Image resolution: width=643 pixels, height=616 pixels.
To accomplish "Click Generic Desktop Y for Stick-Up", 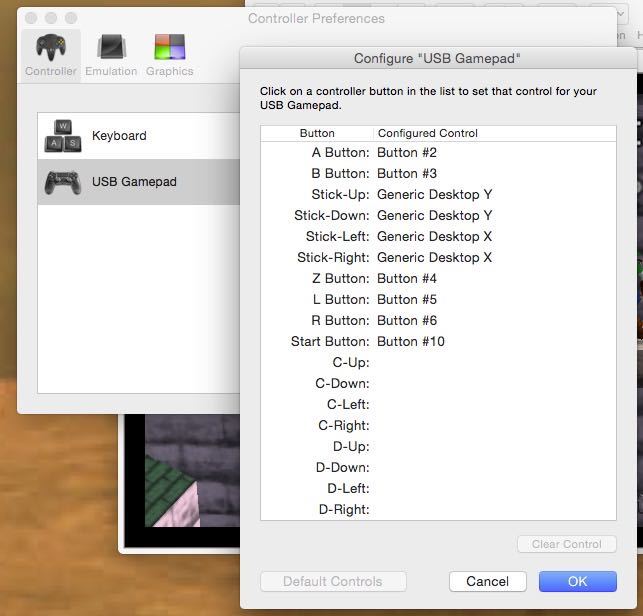I will tap(435, 194).
